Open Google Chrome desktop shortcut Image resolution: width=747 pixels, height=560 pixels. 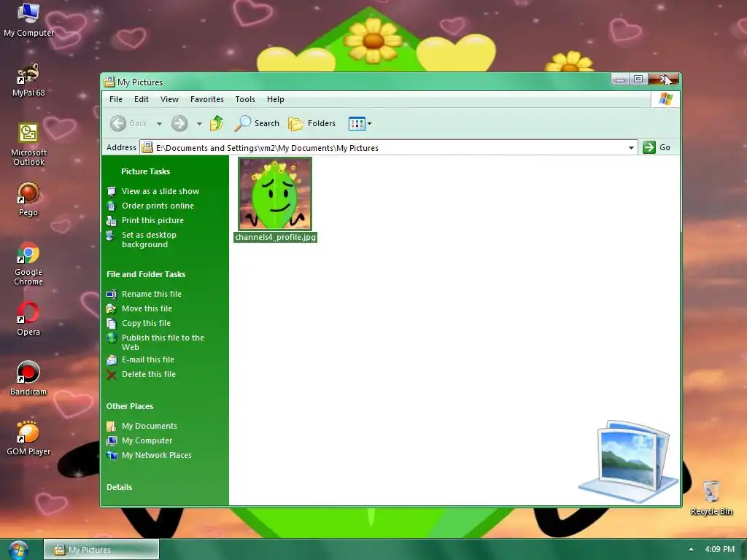pos(28,264)
